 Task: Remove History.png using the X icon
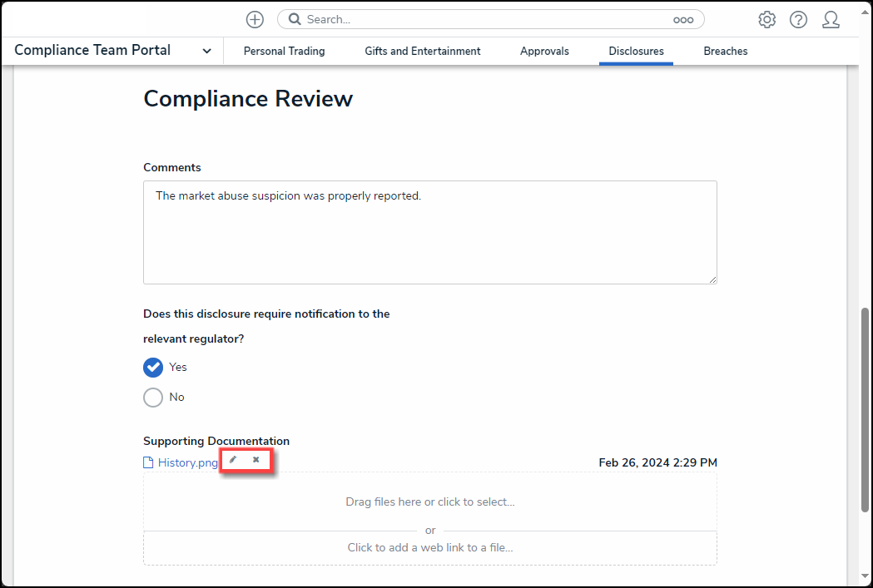point(256,460)
